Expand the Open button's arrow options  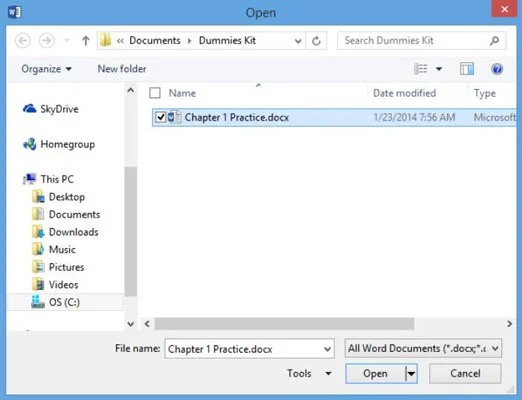(x=411, y=374)
